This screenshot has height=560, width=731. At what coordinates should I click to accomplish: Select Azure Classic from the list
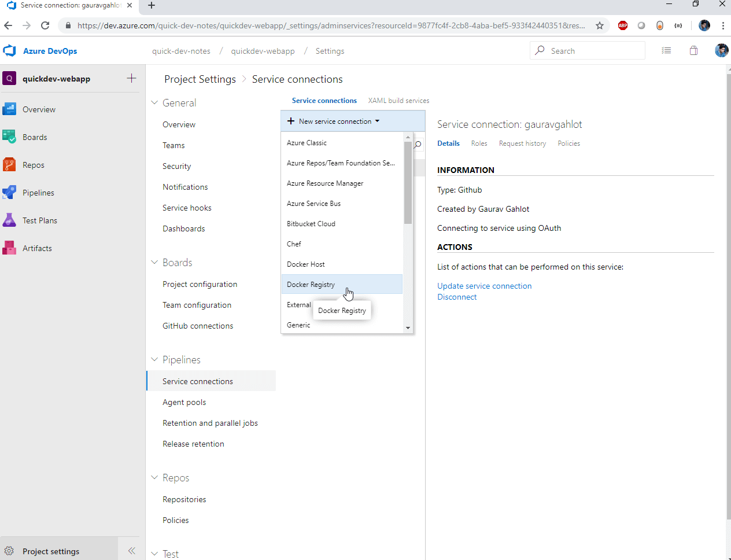tap(342, 143)
